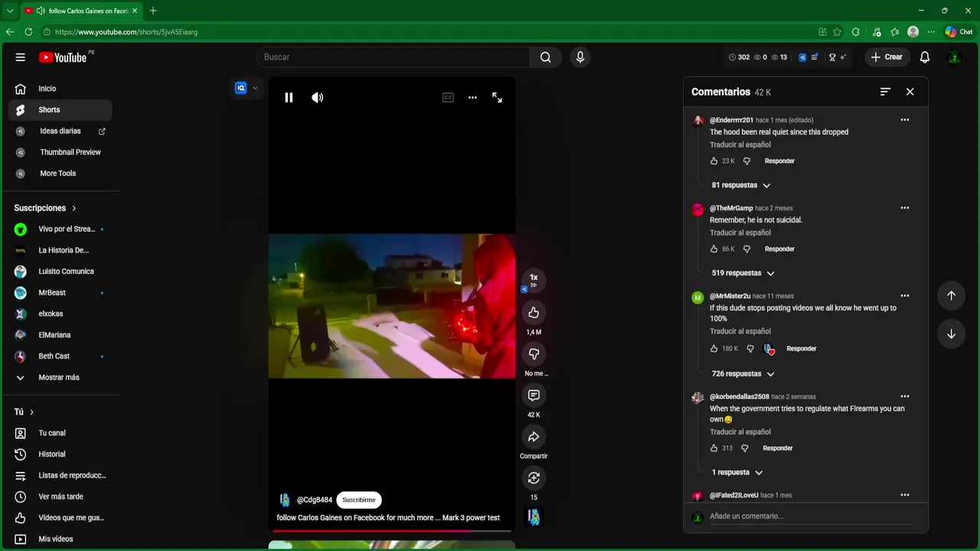Open Ideas diarias sidebar item

(60, 131)
